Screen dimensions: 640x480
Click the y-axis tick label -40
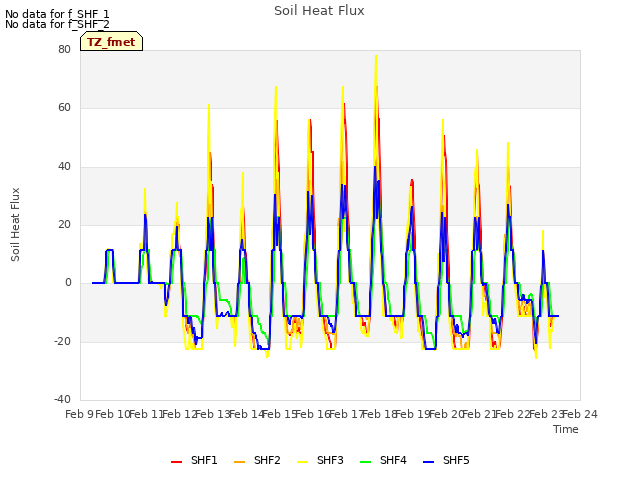coord(62,399)
